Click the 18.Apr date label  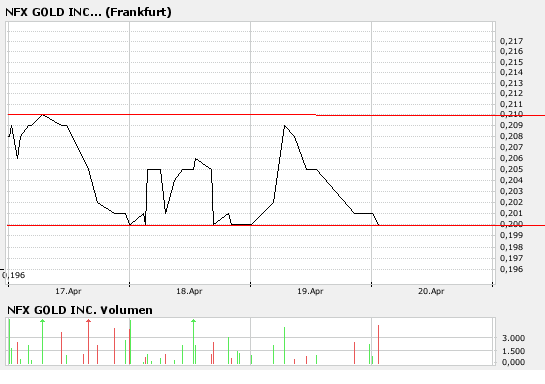coord(189,291)
